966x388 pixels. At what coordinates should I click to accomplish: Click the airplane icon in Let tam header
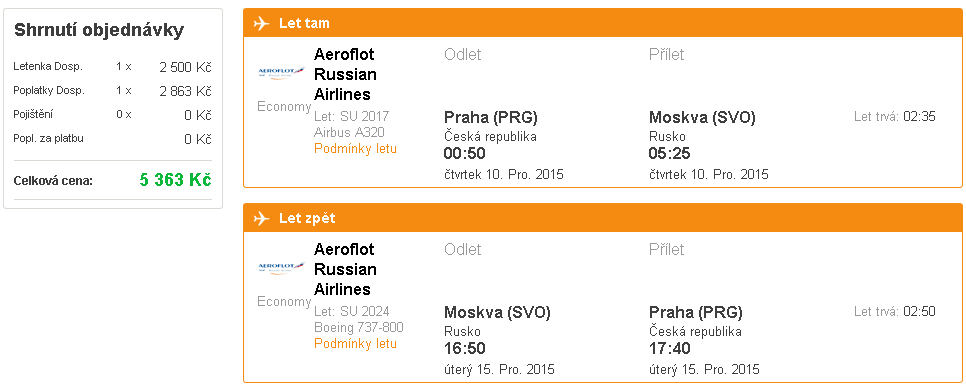coord(262,23)
